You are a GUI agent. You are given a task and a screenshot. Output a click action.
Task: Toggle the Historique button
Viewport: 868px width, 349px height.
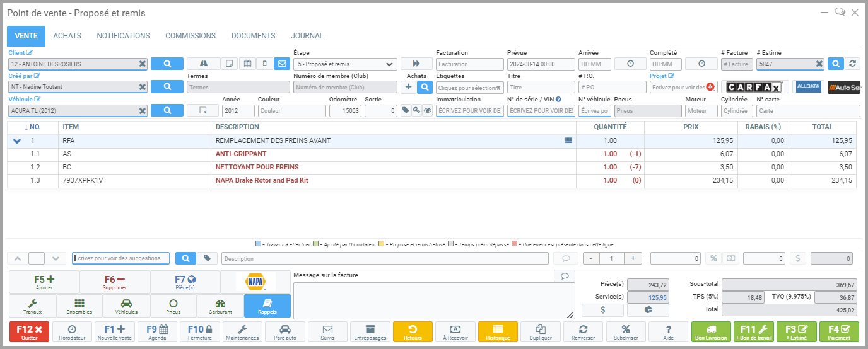(x=498, y=331)
